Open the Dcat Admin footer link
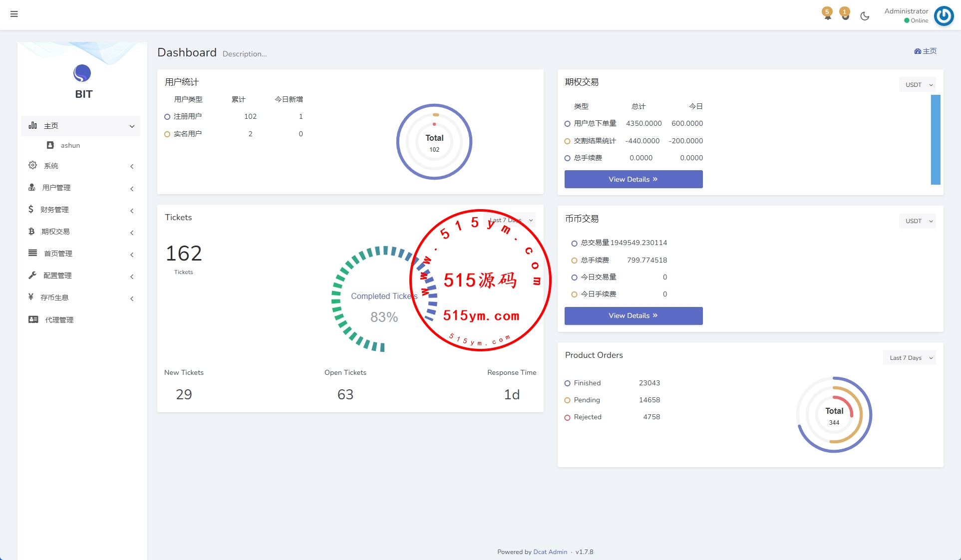Viewport: 961px width, 560px height. 550,552
